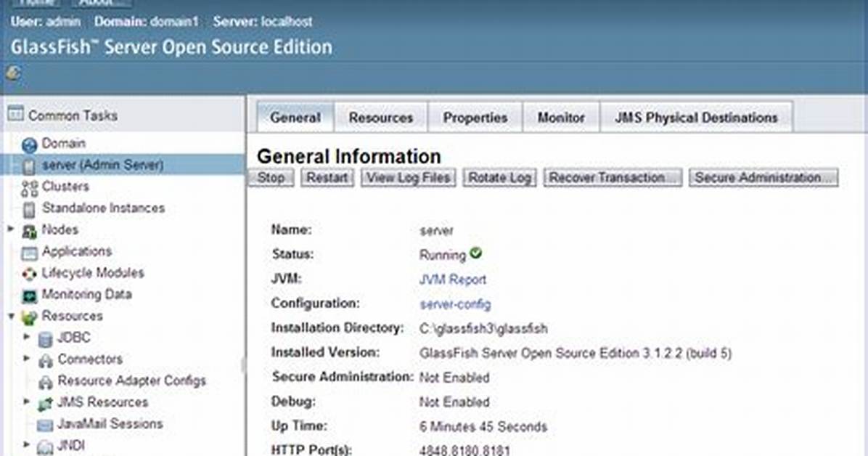Image resolution: width=868 pixels, height=456 pixels.
Task: Select Resource Adapter Configs tree item
Action: (132, 380)
